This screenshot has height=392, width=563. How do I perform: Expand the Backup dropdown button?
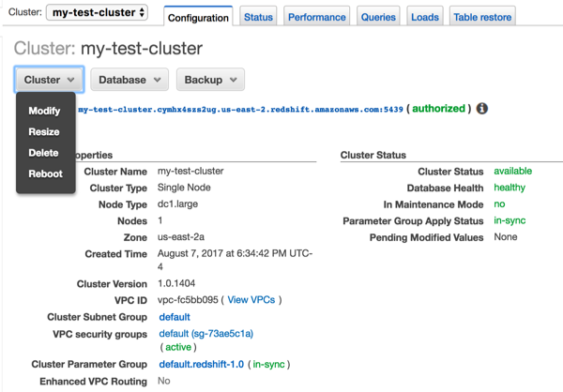point(210,80)
